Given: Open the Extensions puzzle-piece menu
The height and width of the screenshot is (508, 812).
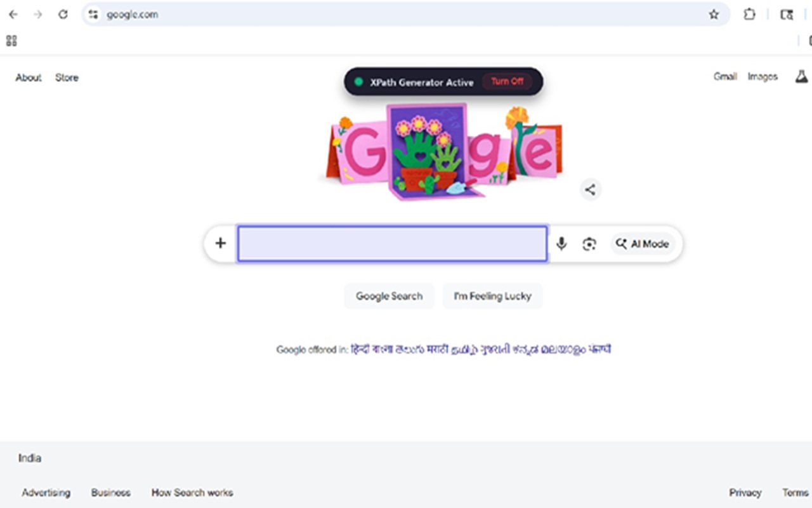Looking at the screenshot, I should pyautogui.click(x=749, y=15).
